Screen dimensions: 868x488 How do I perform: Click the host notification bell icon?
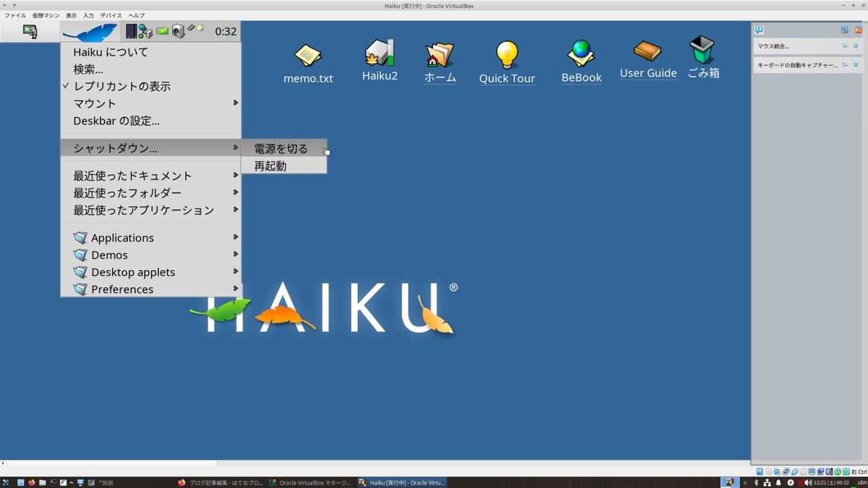(778, 482)
